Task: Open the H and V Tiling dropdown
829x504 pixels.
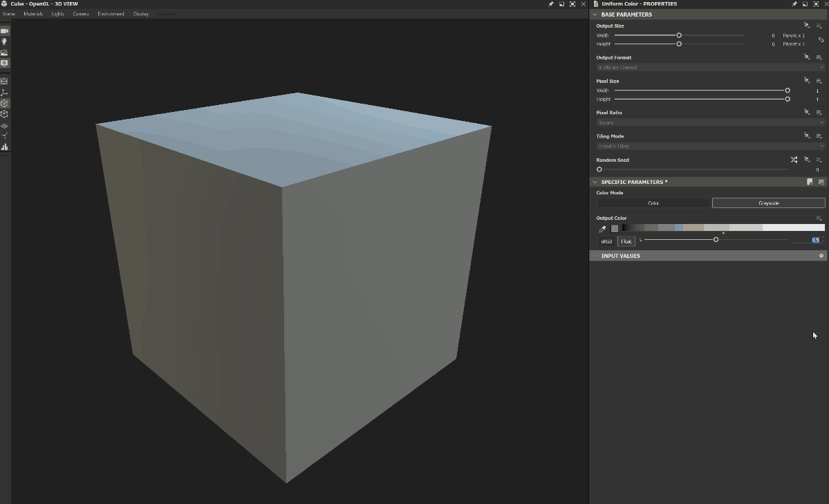Action: tap(711, 146)
